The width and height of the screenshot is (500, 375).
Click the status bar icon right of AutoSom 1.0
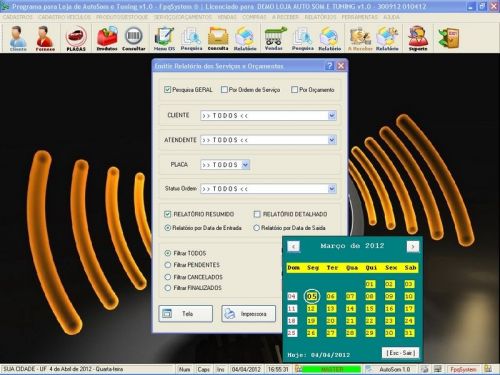pos(424,369)
